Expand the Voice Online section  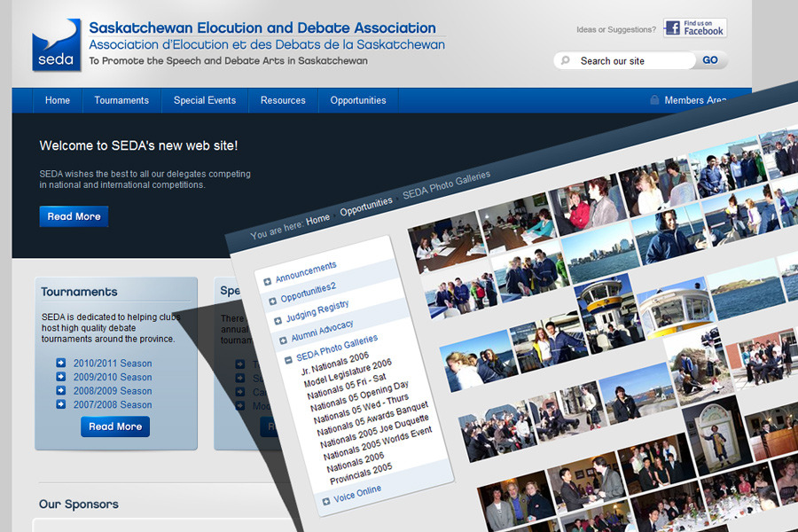pos(325,502)
